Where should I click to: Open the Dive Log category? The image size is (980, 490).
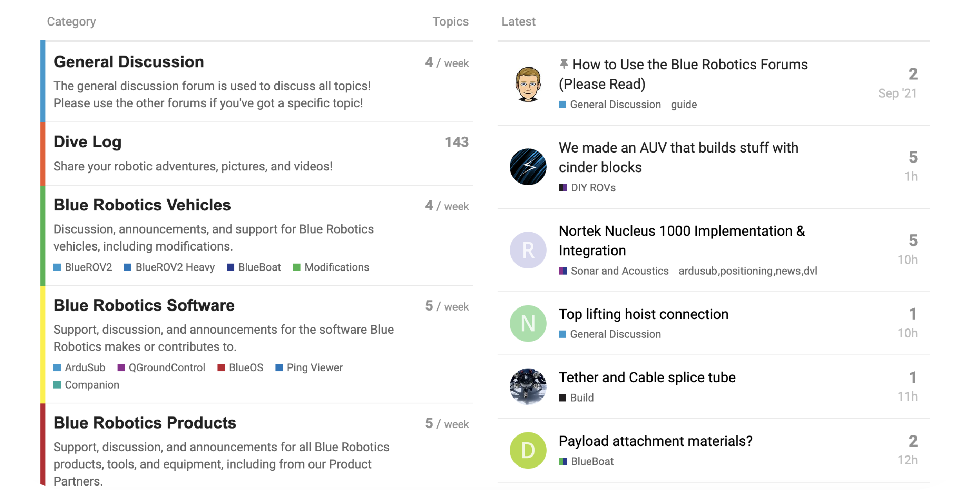coord(87,142)
